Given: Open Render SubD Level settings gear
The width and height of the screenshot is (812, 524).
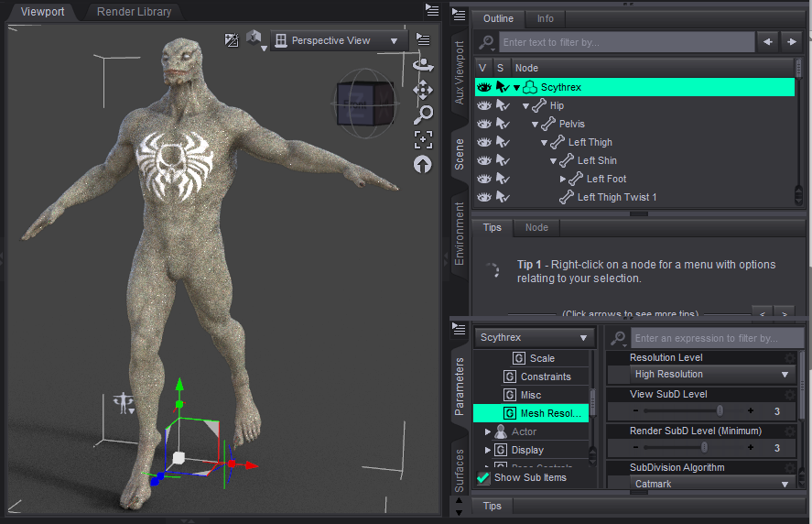Looking at the screenshot, I should [x=789, y=431].
